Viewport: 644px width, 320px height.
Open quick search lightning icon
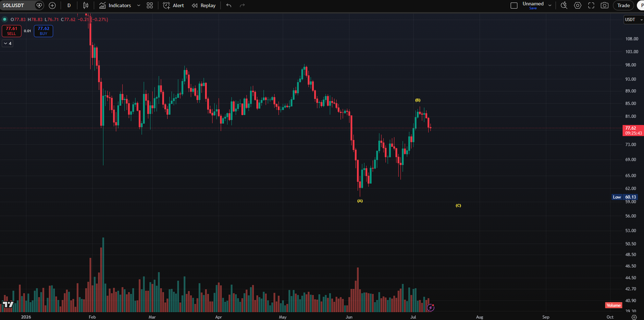coord(564,6)
